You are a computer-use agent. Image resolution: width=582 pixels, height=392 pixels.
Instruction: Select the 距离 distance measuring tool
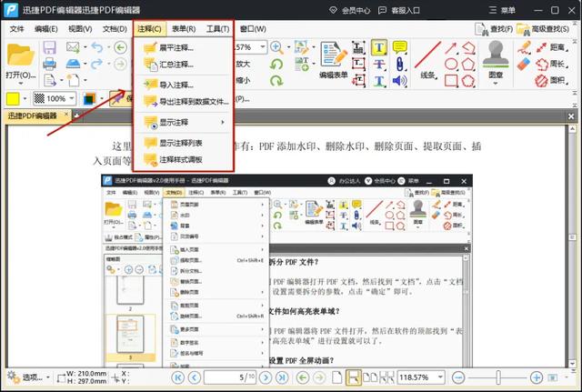tap(552, 47)
